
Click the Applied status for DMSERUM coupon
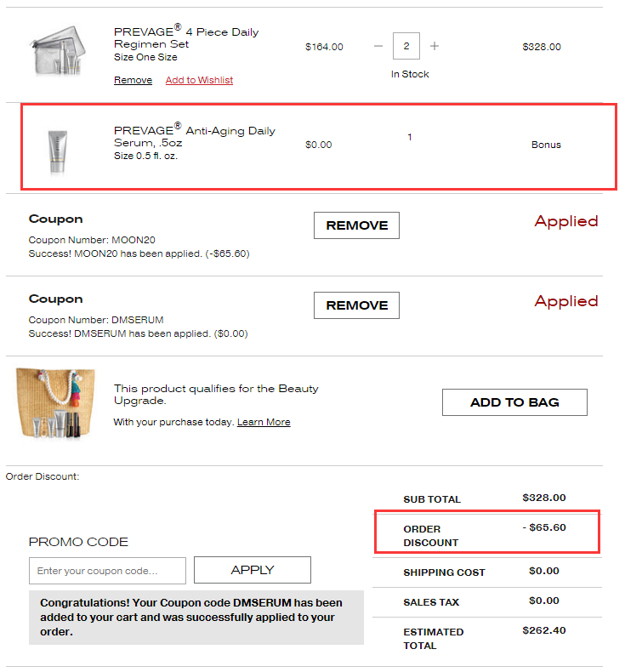[x=565, y=301]
